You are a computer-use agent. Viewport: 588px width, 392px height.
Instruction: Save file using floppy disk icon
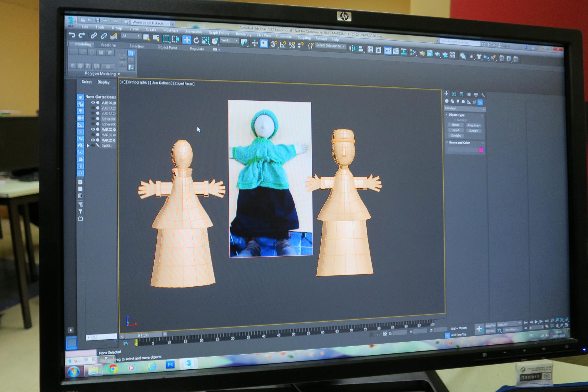[98, 20]
